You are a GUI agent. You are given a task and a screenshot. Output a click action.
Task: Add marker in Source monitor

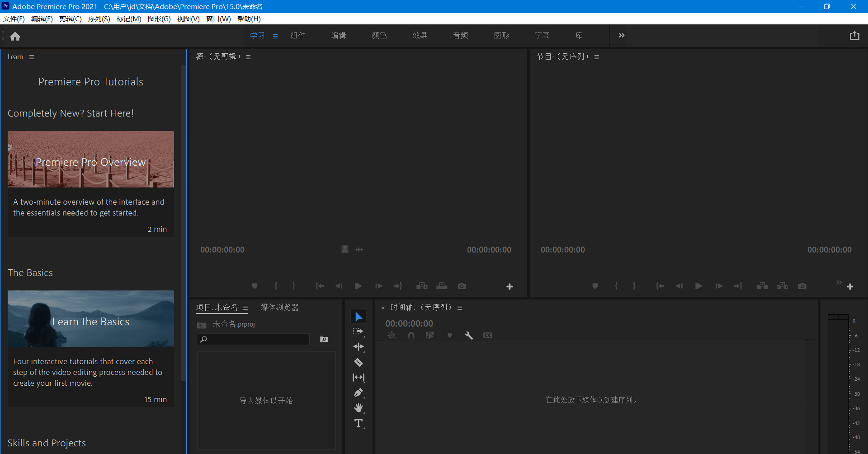pyautogui.click(x=255, y=286)
